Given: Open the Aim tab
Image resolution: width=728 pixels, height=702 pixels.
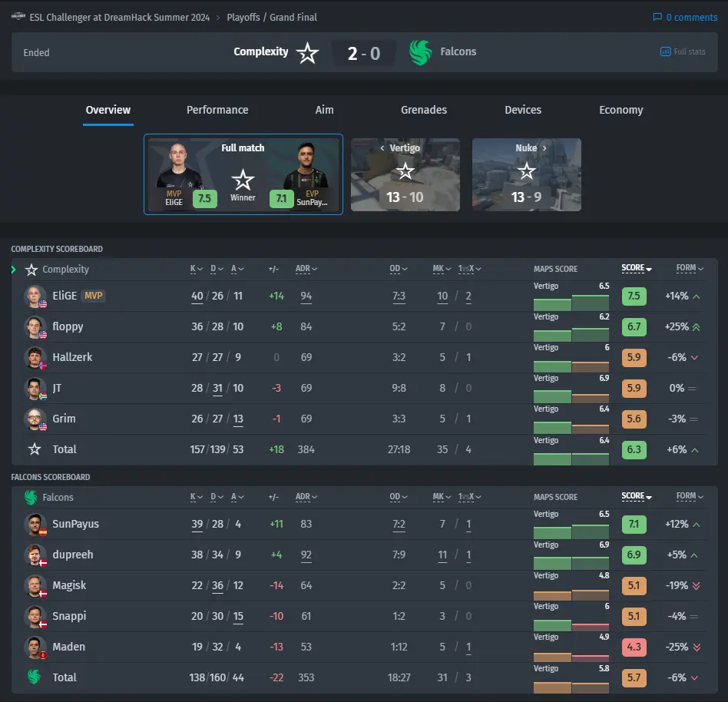Looking at the screenshot, I should (x=324, y=110).
